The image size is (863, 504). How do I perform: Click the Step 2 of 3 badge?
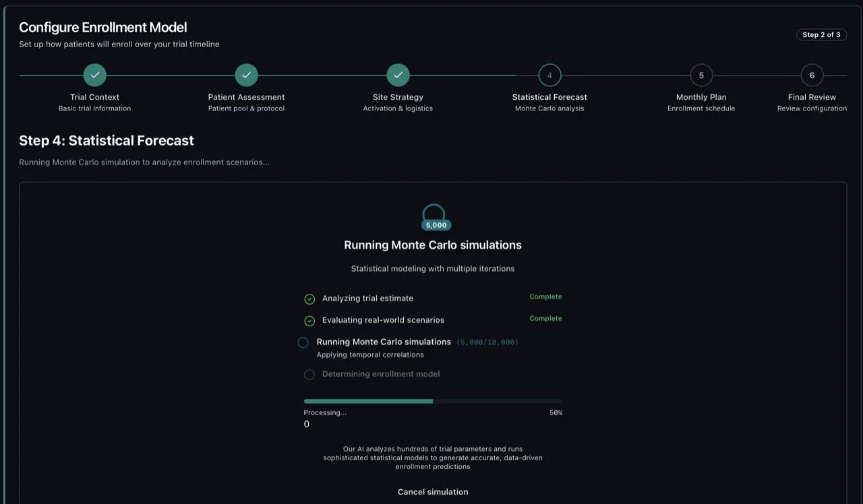(x=821, y=34)
